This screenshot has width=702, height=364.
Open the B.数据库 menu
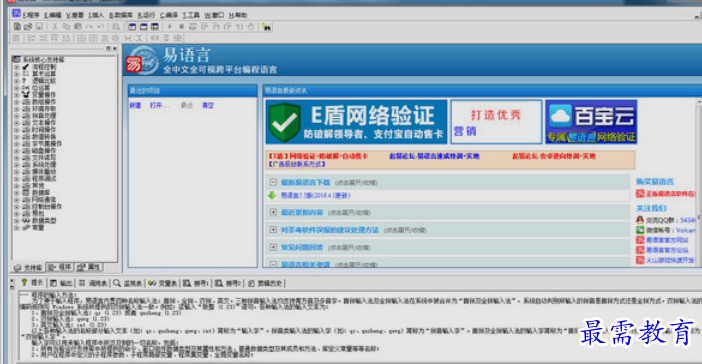coord(121,15)
